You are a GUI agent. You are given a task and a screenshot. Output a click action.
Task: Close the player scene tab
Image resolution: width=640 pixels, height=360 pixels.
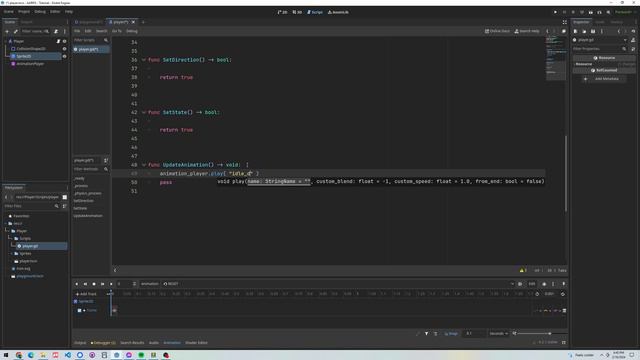click(133, 22)
